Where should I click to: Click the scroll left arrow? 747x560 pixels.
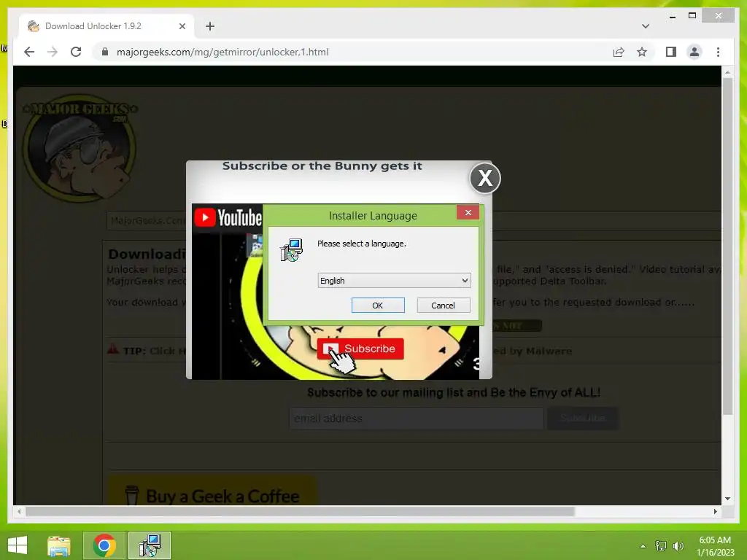19,511
